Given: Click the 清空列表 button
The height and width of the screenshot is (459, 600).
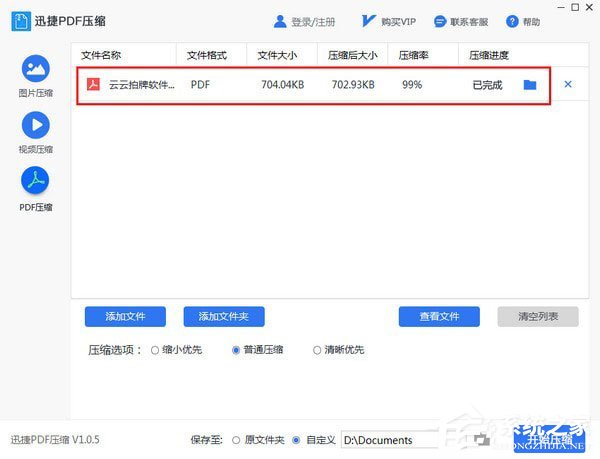Looking at the screenshot, I should coord(538,317).
